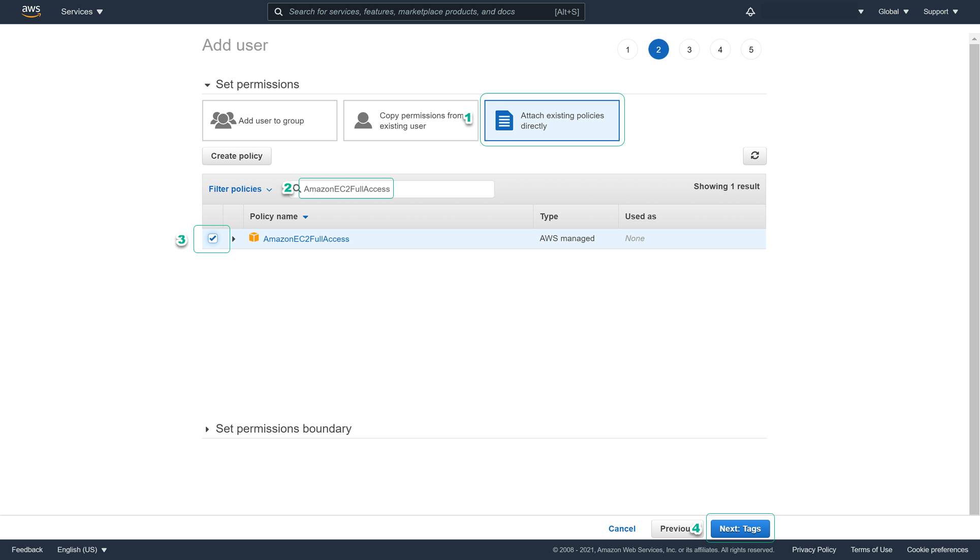
Task: Click the Create policy button
Action: (237, 156)
